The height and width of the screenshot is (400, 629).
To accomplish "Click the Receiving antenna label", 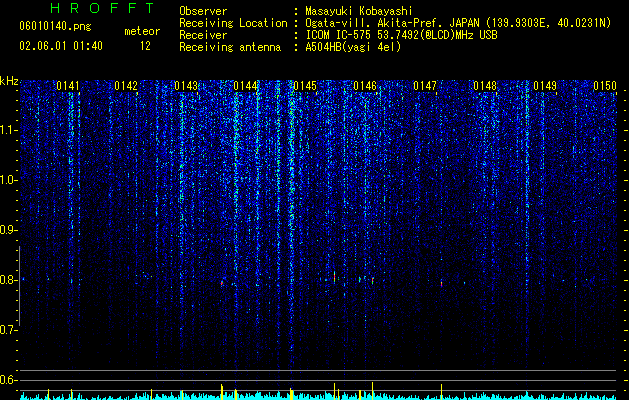I will 230,47.
